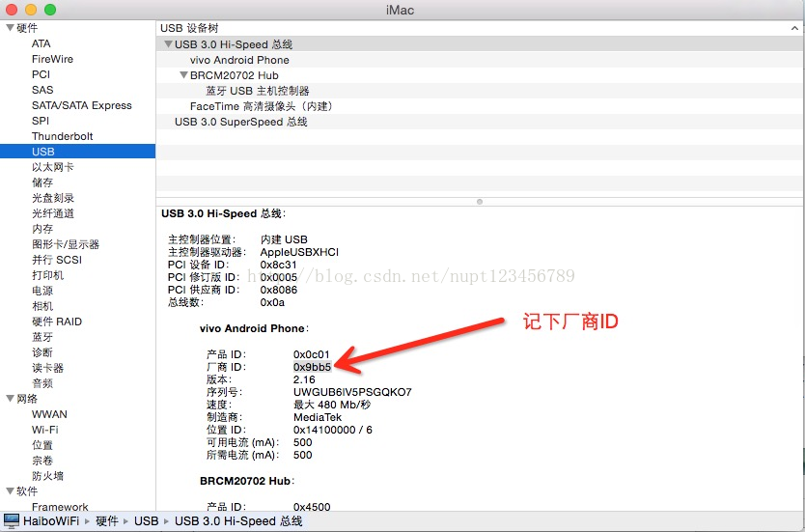Select PCI in the sidebar
This screenshot has height=532, width=805.
[x=41, y=74]
